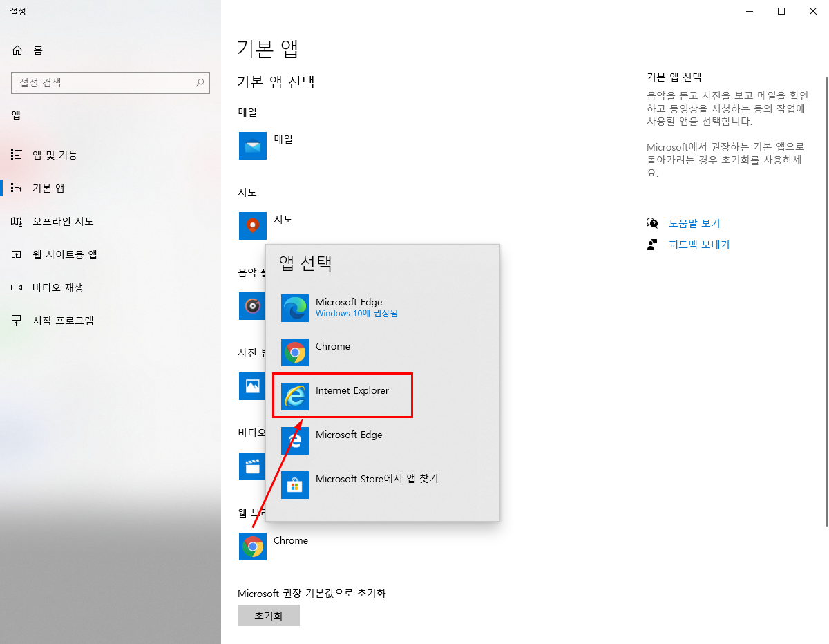The width and height of the screenshot is (829, 644).
Task: Open 시작 프로그램 settings page
Action: (x=111, y=321)
